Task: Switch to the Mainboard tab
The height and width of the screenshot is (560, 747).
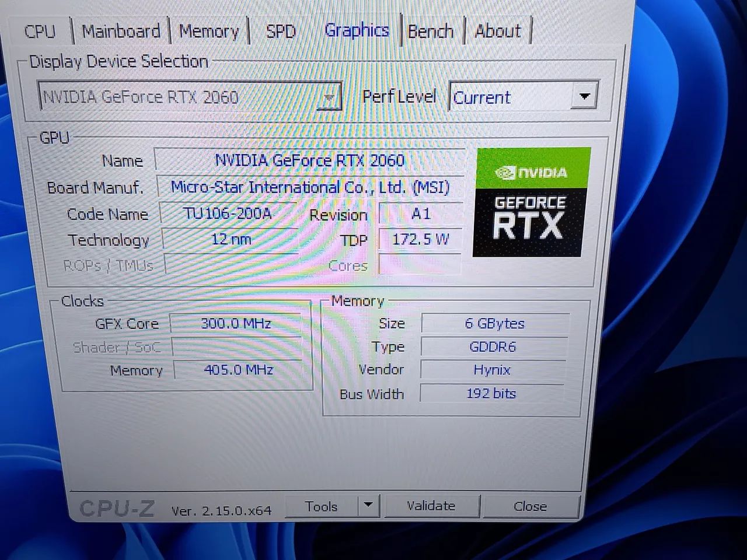Action: tap(120, 31)
